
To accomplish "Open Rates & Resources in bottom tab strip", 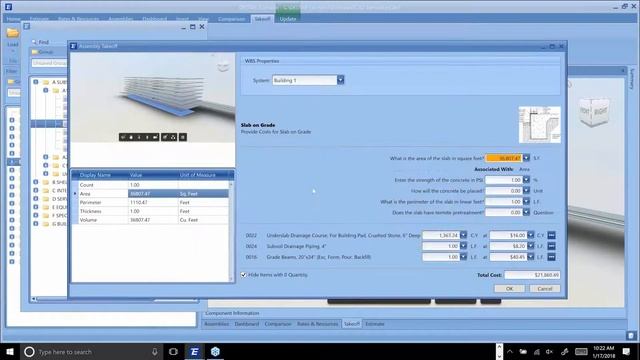I will (x=318, y=324).
